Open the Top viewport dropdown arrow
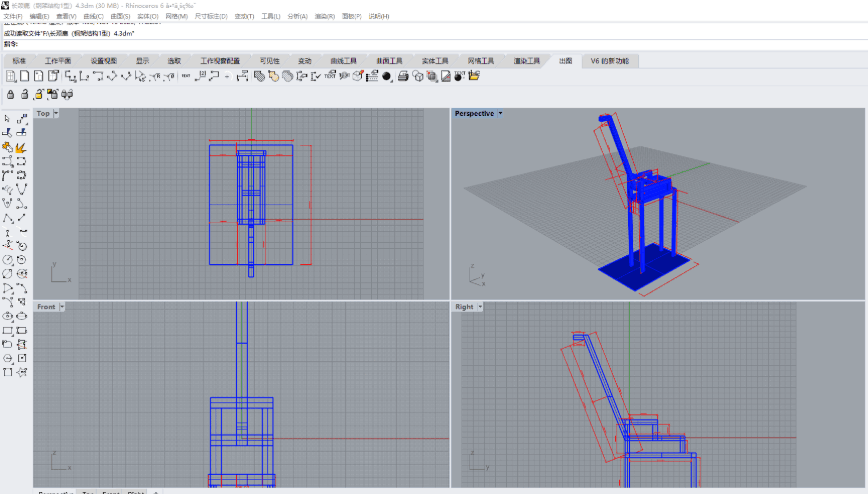The image size is (868, 494). (56, 114)
